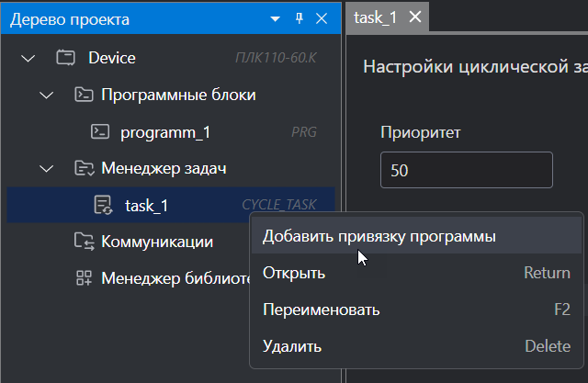Click the programm_1 program icon
This screenshot has width=588, height=383.
click(100, 132)
